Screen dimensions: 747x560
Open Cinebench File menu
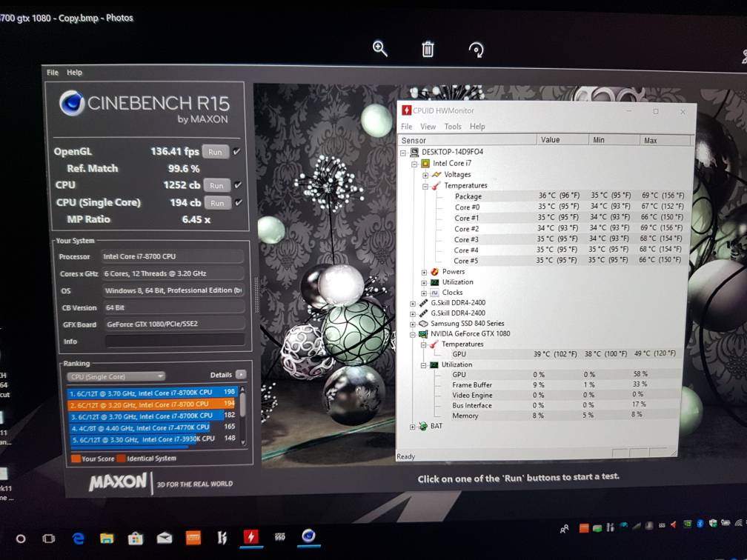(53, 73)
